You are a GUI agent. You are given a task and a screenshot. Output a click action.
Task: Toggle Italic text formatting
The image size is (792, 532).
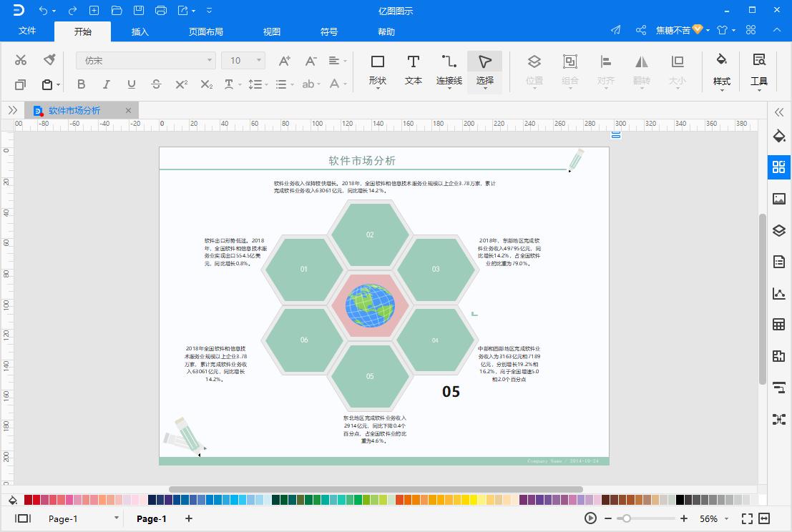pos(106,84)
